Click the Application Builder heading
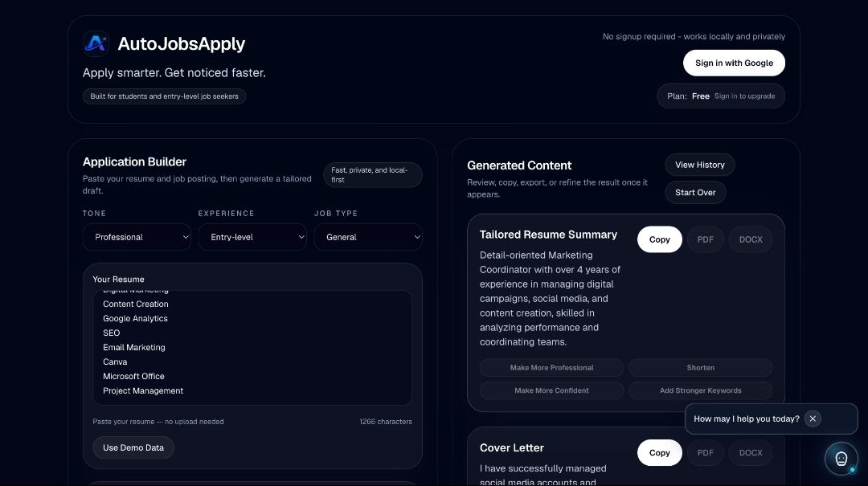Image resolution: width=868 pixels, height=486 pixels. pos(134,161)
